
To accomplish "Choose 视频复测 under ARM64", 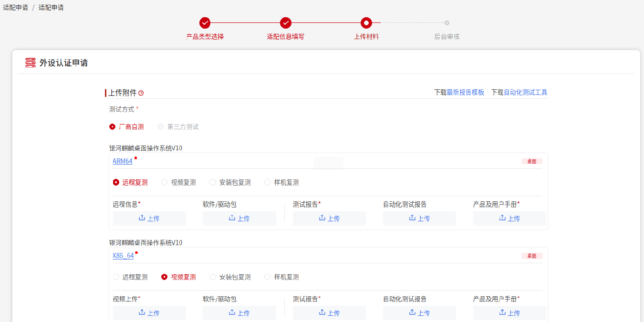I will (165, 182).
